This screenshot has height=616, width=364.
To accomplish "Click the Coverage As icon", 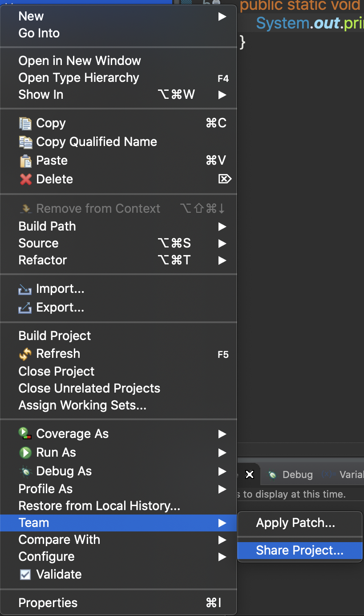I will (x=25, y=434).
